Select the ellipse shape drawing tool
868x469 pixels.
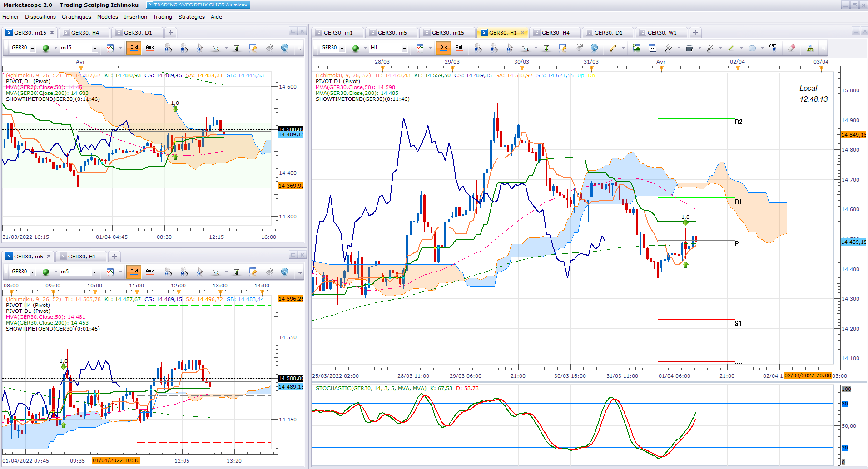pyautogui.click(x=752, y=48)
